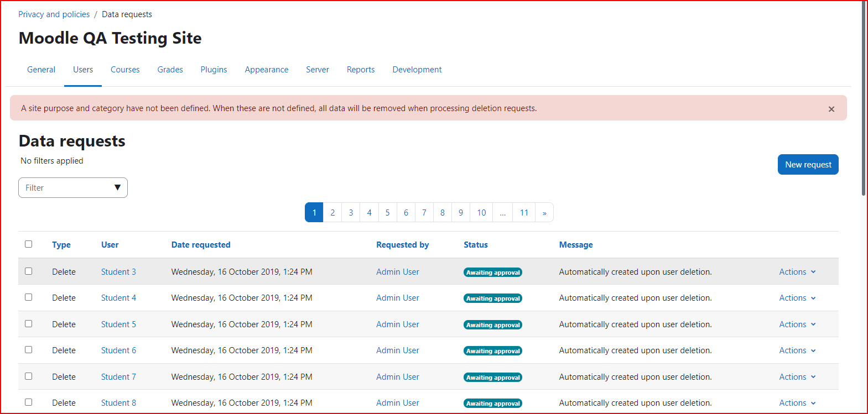Open the Plugins tab
This screenshot has height=414, width=868.
point(214,70)
